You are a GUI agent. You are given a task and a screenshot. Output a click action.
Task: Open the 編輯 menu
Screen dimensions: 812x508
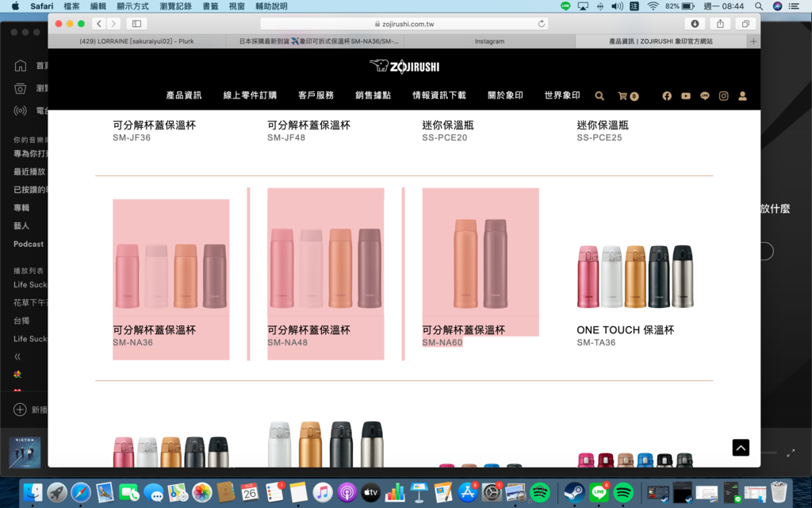98,6
